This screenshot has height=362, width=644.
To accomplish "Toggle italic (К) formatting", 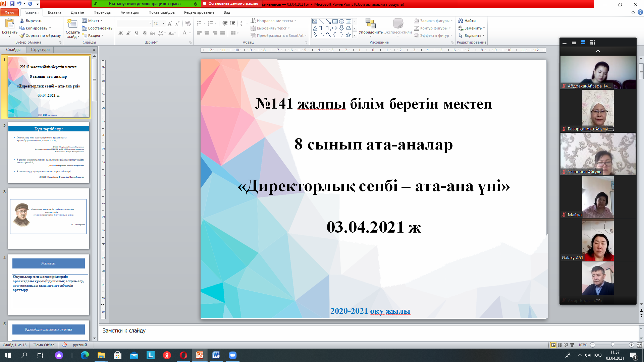I will click(128, 33).
